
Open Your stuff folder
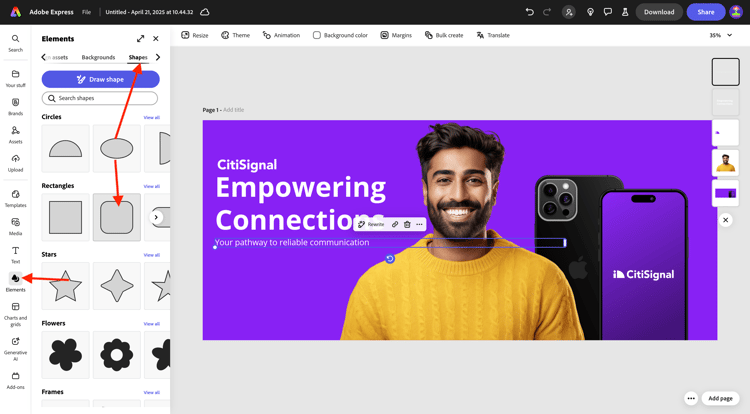pyautogui.click(x=15, y=78)
